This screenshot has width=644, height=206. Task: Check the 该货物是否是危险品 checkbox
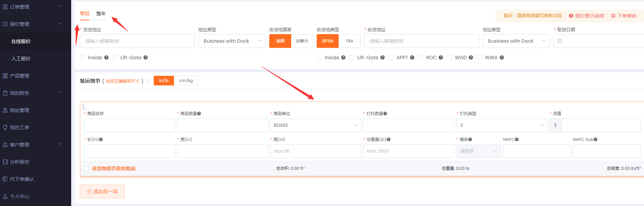tap(86, 168)
